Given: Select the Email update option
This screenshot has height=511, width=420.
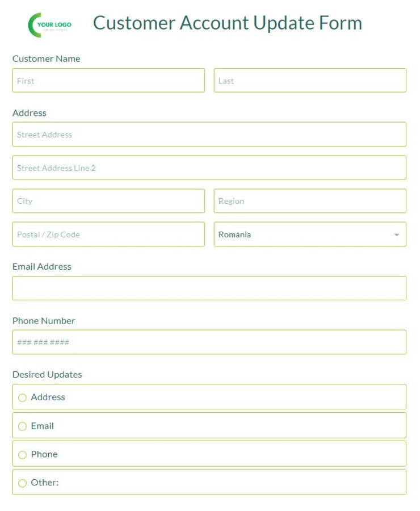Looking at the screenshot, I should (x=23, y=426).
